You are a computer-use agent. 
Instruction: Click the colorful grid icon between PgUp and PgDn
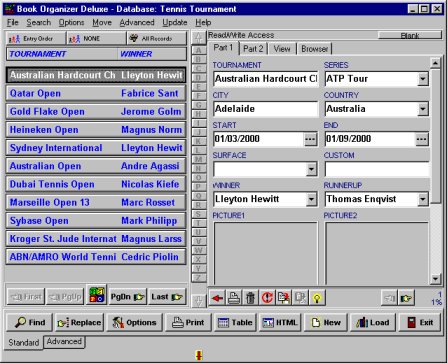96,295
